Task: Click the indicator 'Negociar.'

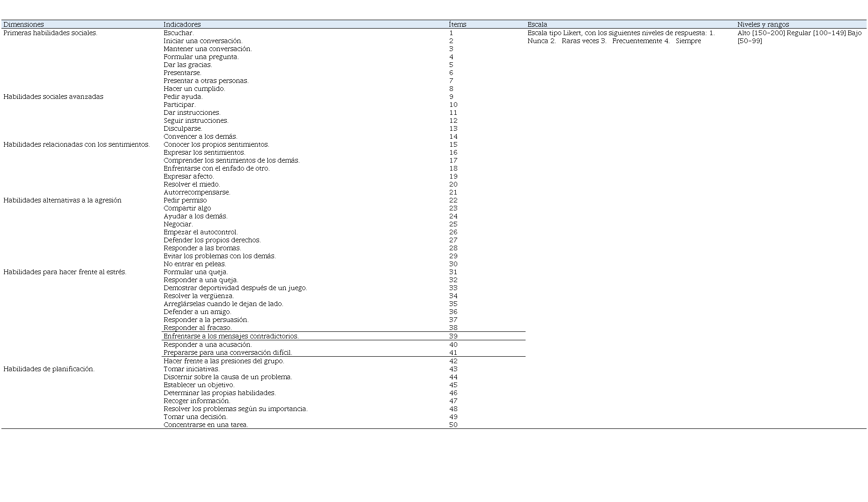Action: [178, 224]
